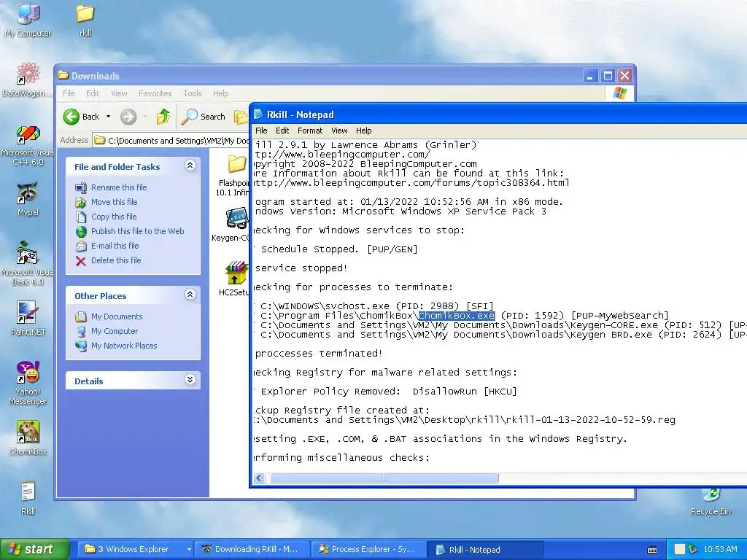
Task: Go to My Documents in Other Places
Action: click(116, 316)
